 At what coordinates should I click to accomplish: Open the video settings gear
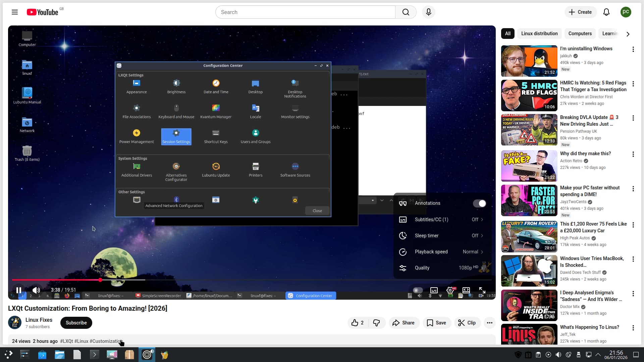450,290
